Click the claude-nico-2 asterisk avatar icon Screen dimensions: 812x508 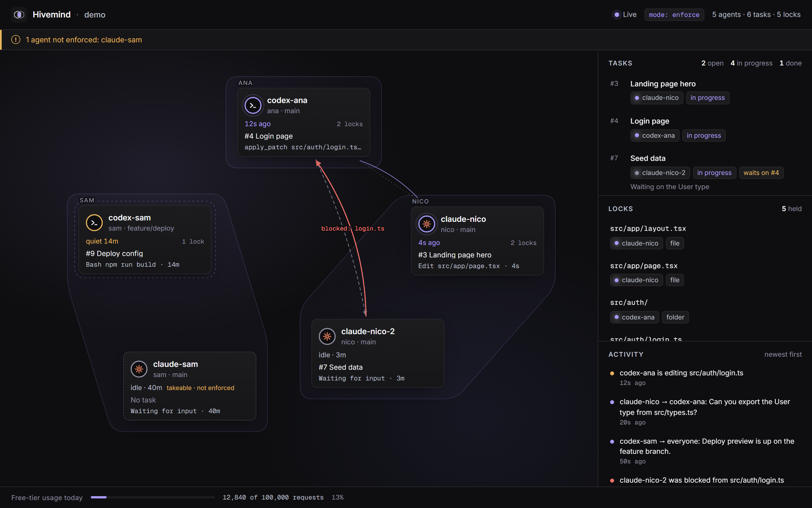(x=327, y=336)
